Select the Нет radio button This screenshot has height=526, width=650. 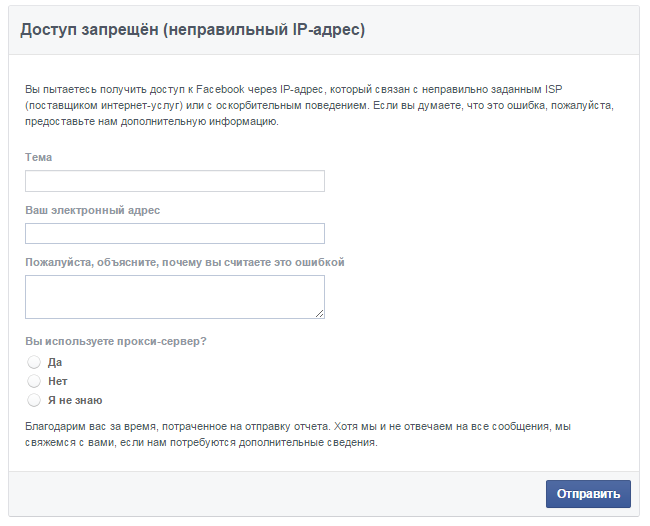coord(34,381)
